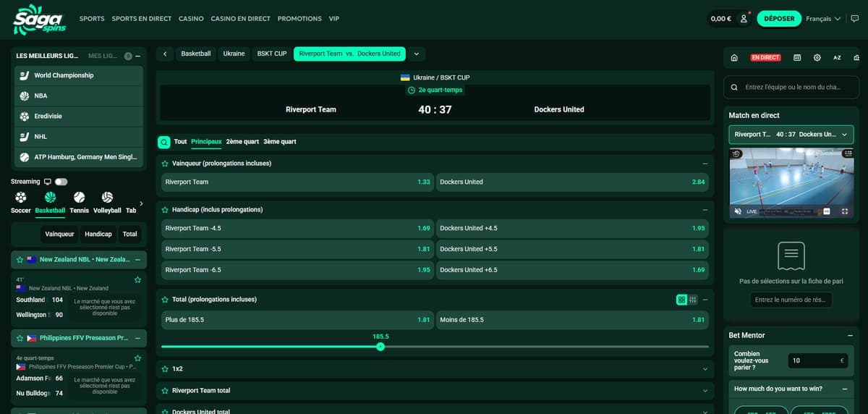The height and width of the screenshot is (414, 868).
Task: Switch to the Tout markets tab
Action: pyautogui.click(x=180, y=142)
